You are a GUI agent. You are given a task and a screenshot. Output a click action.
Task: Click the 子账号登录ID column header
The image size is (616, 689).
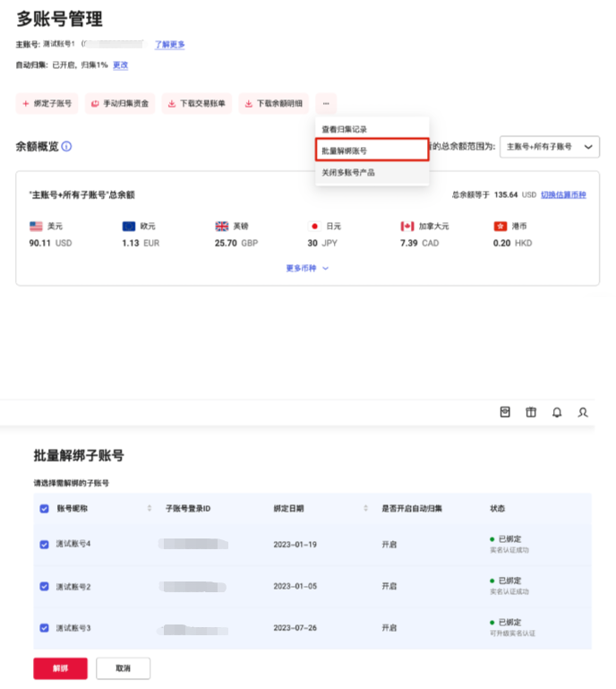(188, 508)
